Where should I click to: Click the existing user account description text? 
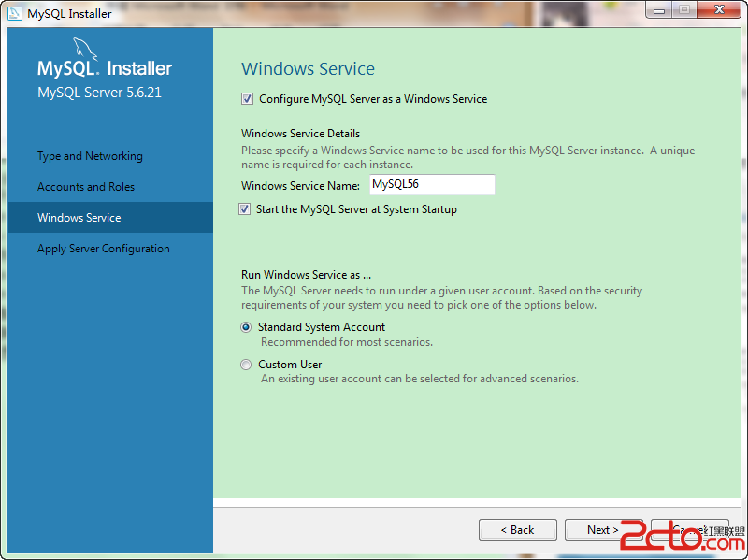click(x=420, y=379)
